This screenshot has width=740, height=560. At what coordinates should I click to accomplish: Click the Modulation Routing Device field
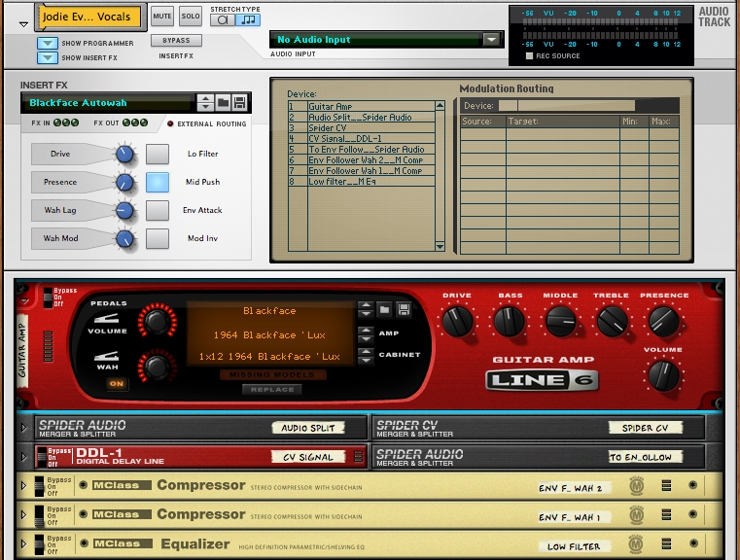click(x=566, y=106)
